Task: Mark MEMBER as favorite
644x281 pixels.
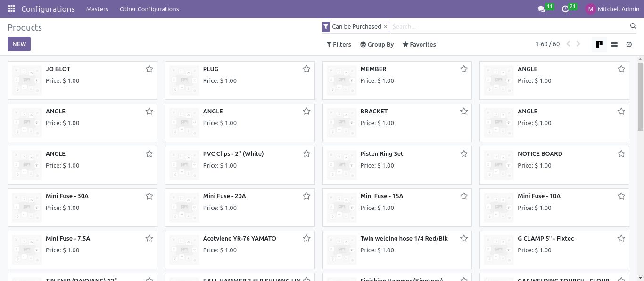Action: click(x=464, y=69)
